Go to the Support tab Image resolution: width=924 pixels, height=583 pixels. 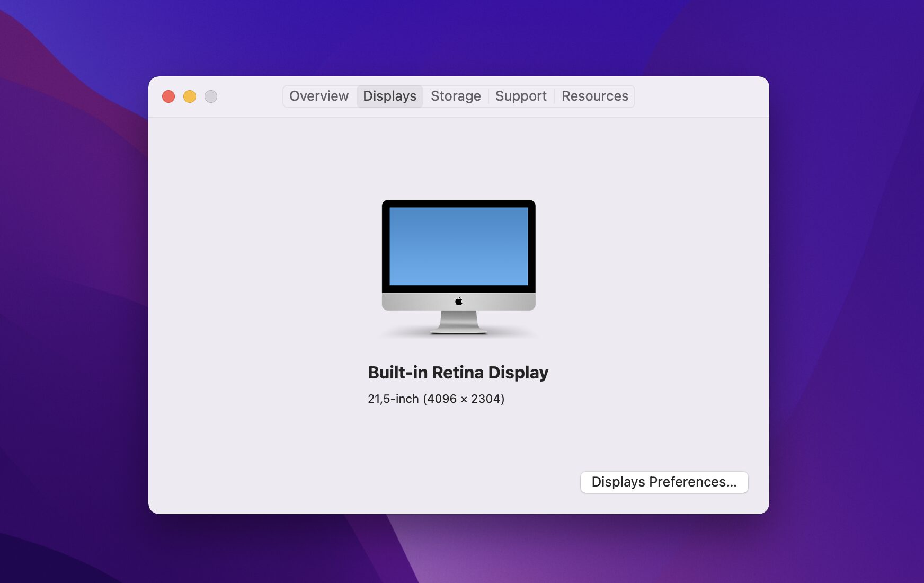(521, 96)
